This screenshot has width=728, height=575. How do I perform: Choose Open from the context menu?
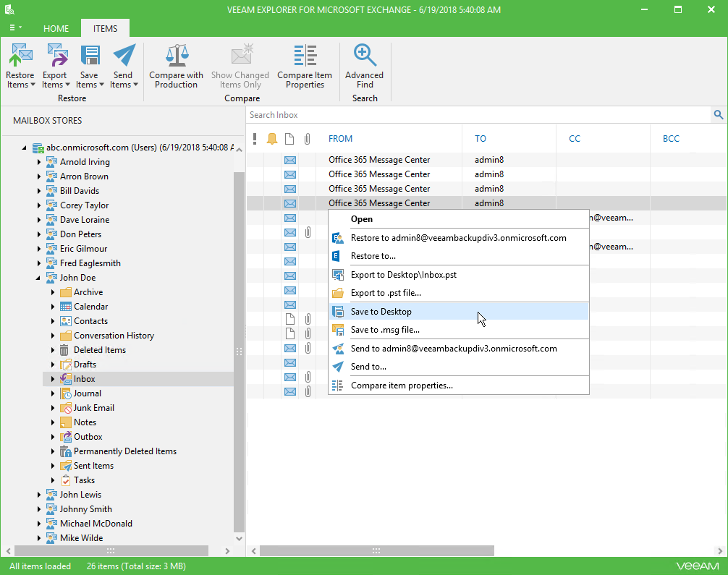click(x=459, y=219)
